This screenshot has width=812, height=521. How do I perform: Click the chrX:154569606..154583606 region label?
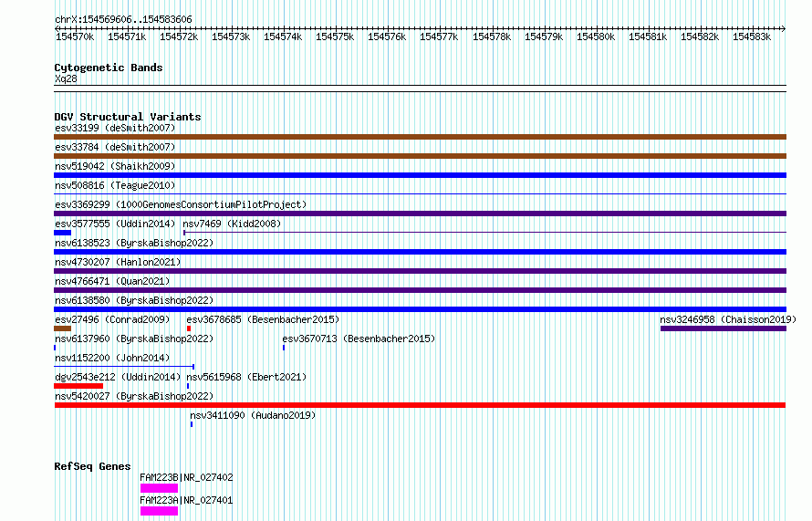click(x=123, y=20)
